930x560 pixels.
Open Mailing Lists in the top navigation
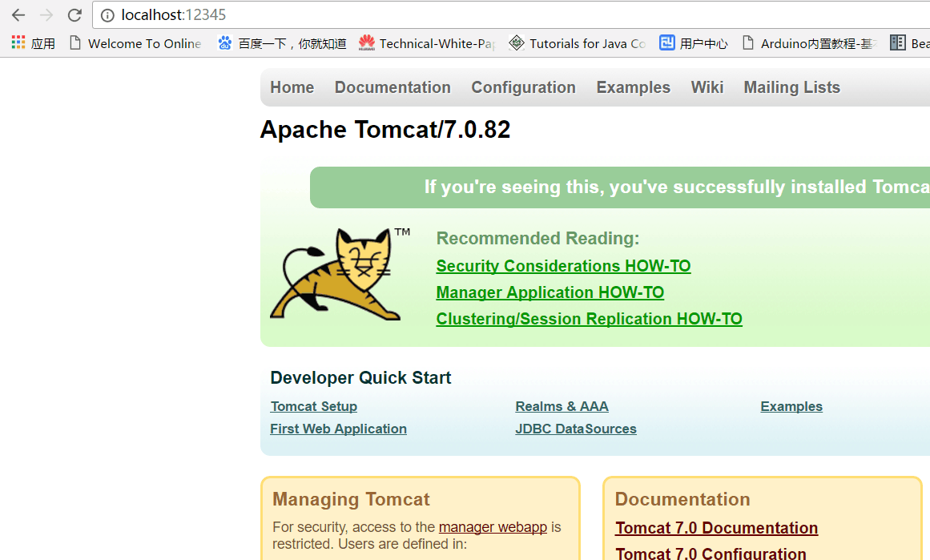coord(791,87)
